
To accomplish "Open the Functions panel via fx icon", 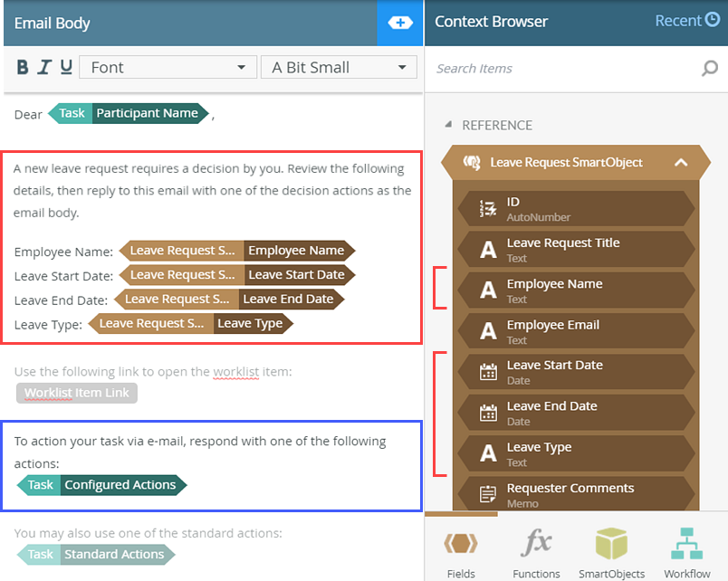I will pos(536,543).
